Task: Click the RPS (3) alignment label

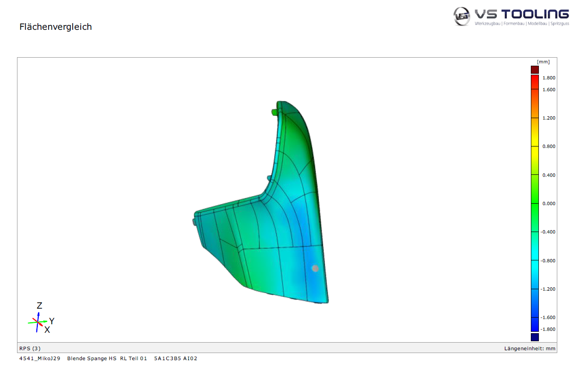Action: [30, 348]
